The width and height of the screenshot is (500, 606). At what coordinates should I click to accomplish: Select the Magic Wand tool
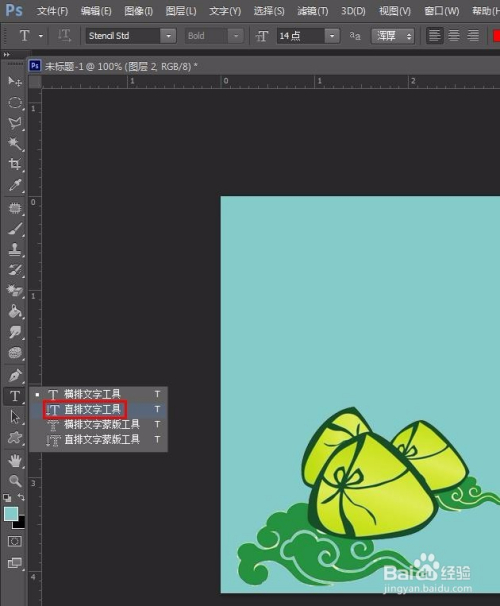point(15,144)
